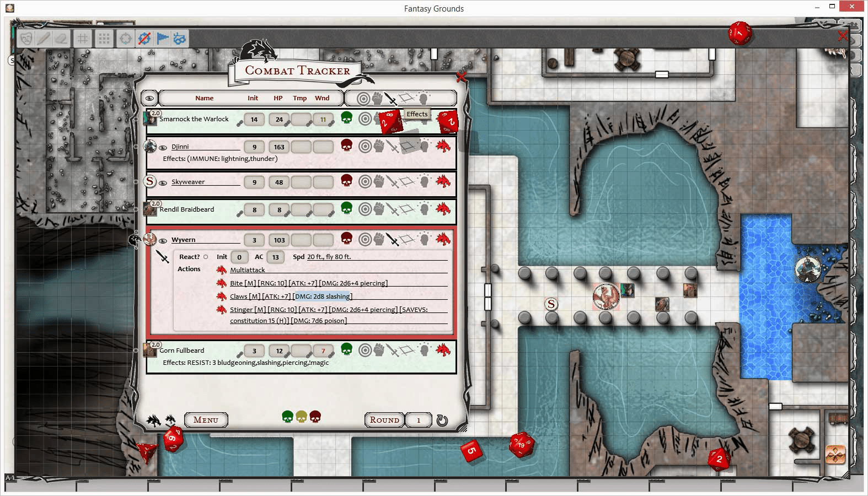
Task: Roll the Wyvern Multiattack action
Action: (221, 270)
